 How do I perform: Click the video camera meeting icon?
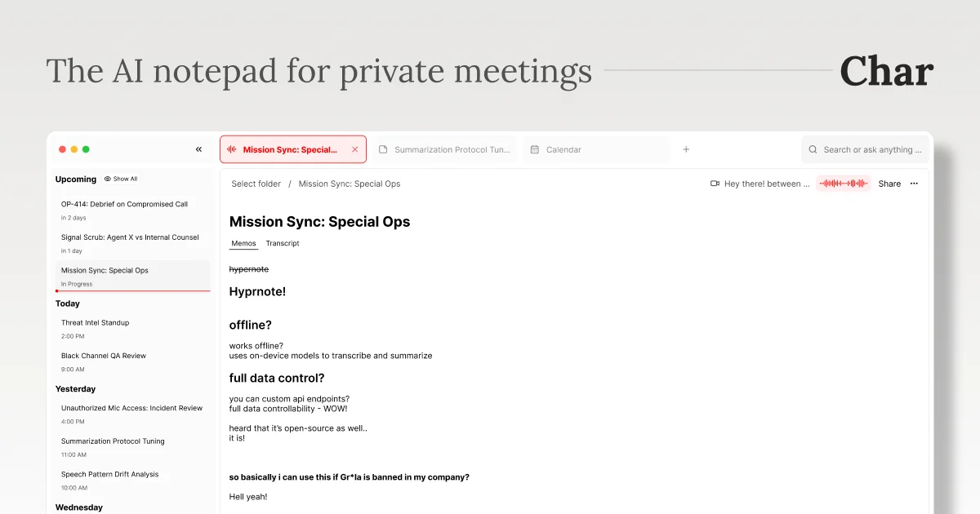(x=715, y=184)
